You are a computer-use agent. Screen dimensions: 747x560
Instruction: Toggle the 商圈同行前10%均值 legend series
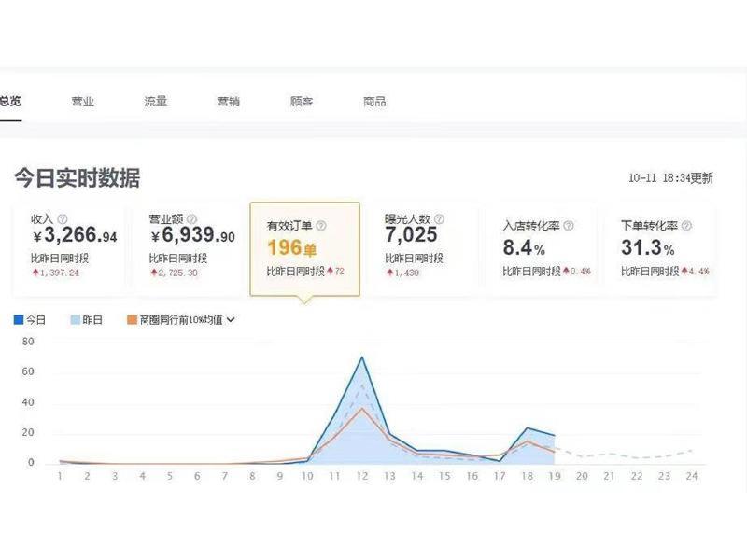pos(175,319)
